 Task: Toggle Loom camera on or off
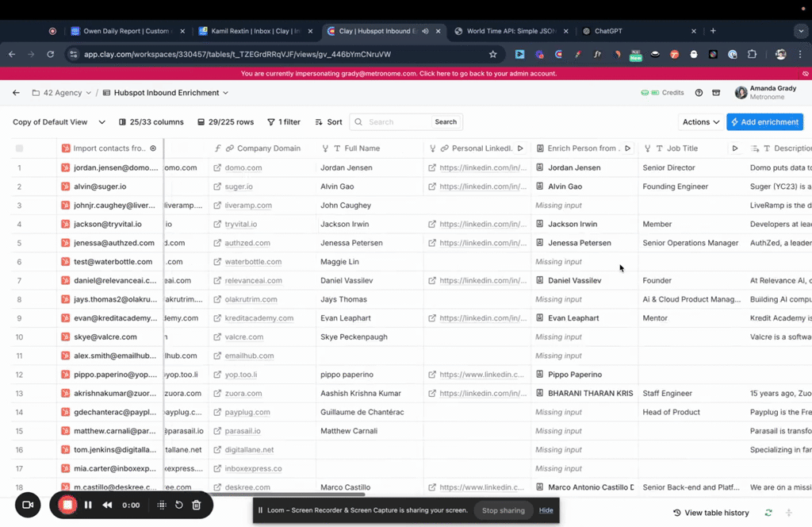28,505
